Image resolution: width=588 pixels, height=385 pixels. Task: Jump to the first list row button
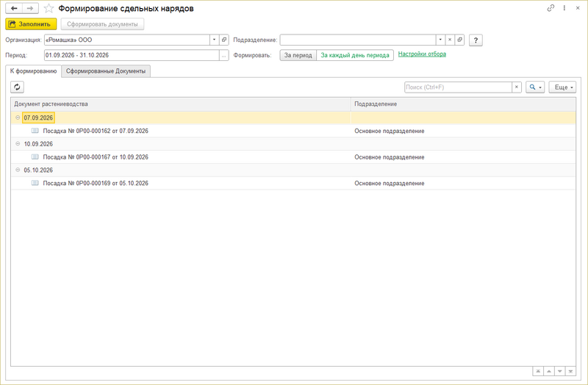click(538, 371)
